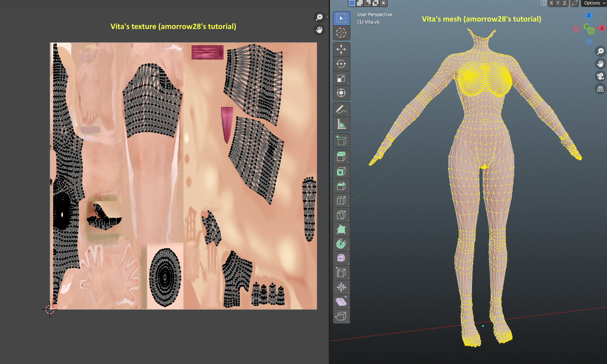
Task: Activate the 3D Cursor tool
Action: coord(341,33)
